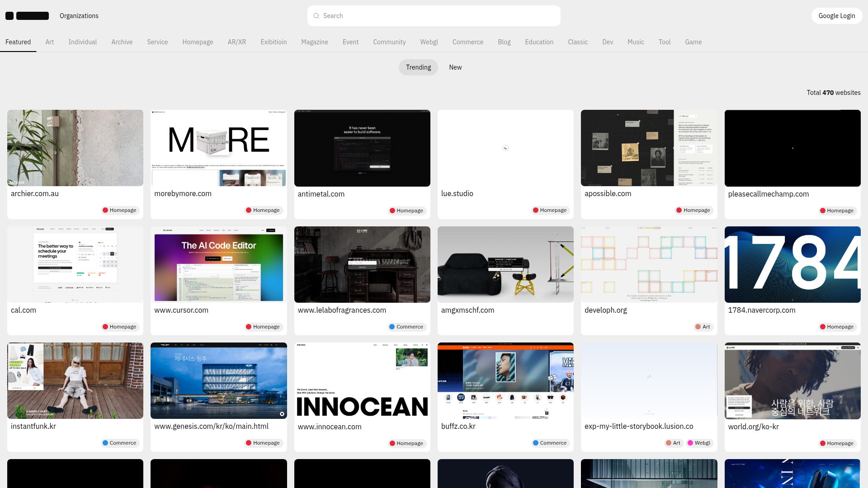Focus the Search input field
Viewport: 868px width, 488px height.
pos(434,16)
